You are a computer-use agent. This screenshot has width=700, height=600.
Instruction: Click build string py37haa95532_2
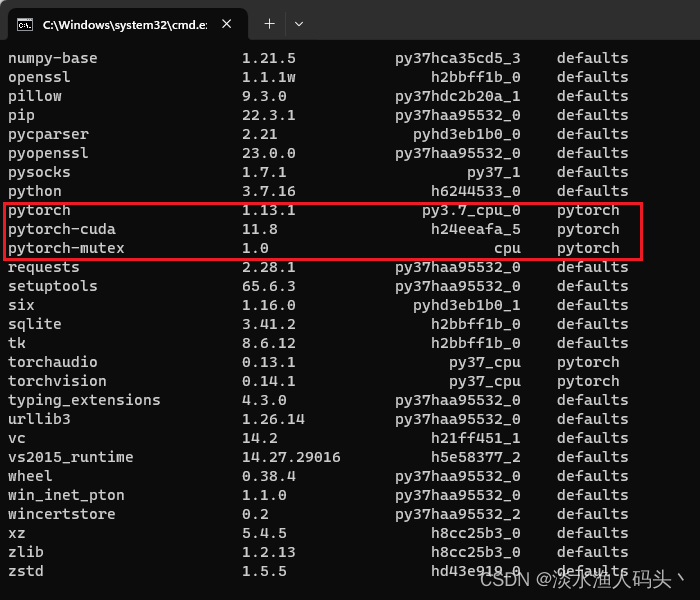[458, 515]
